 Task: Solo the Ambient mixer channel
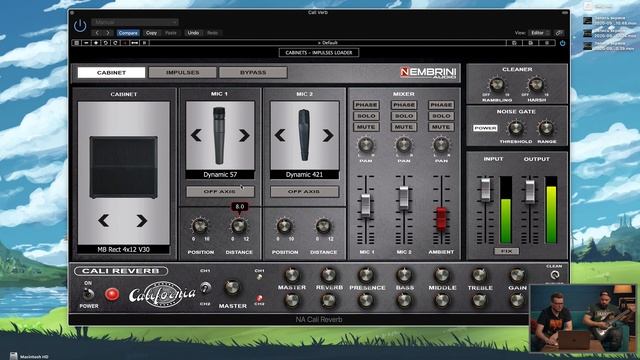[441, 116]
